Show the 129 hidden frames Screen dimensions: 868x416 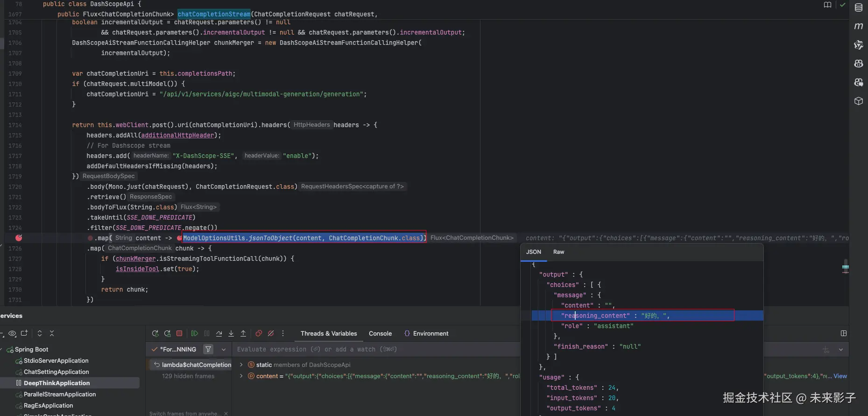pyautogui.click(x=188, y=376)
